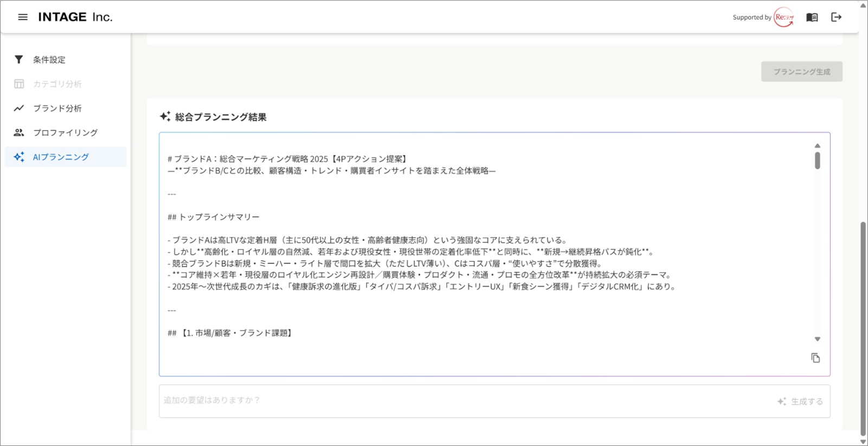Copy the planning result with copy icon

click(x=815, y=358)
